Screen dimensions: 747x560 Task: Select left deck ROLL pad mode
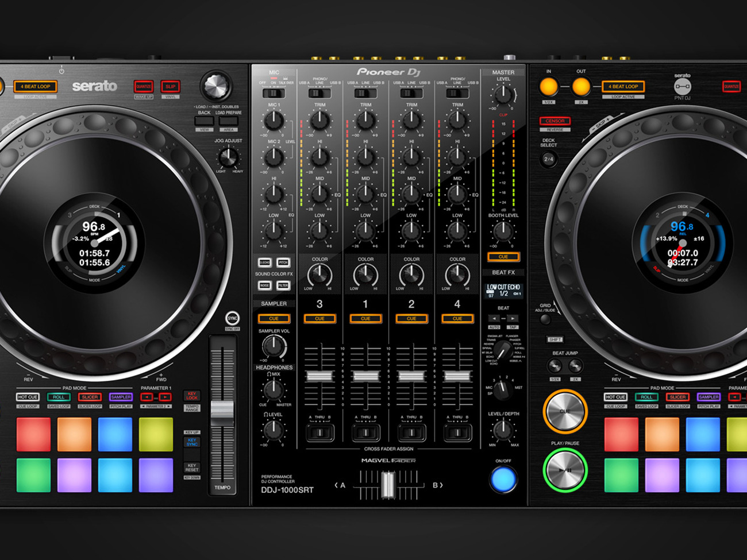59,397
